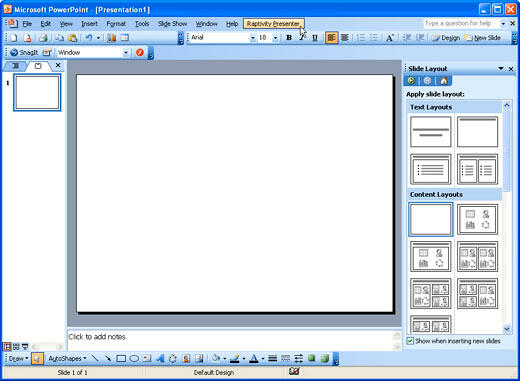The width and height of the screenshot is (520, 381).
Task: Undo the last action
Action: [89, 38]
